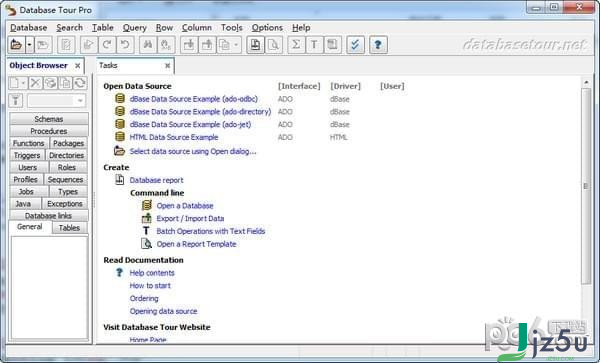Open dBase Data Source Example (ado-jet)
The image size is (600, 363).
(191, 124)
